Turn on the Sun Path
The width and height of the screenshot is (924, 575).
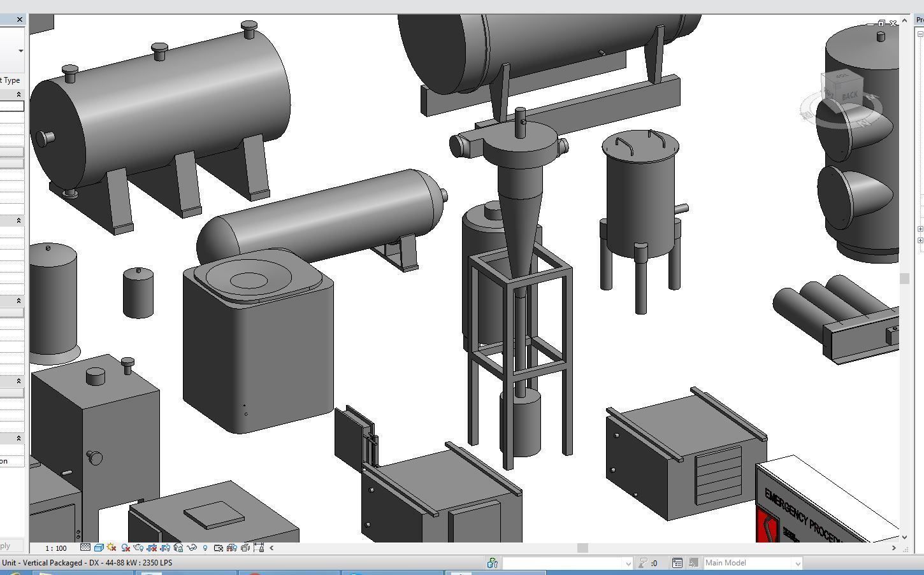coord(112,548)
